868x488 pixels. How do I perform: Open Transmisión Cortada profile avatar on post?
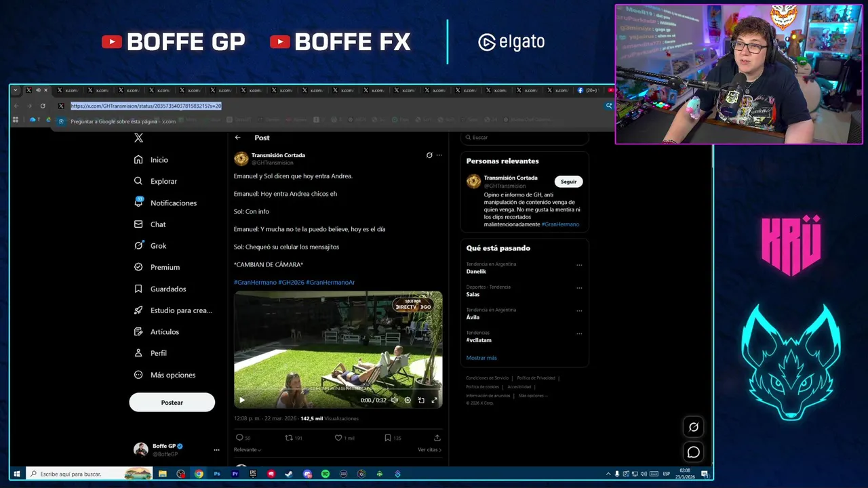(x=241, y=159)
